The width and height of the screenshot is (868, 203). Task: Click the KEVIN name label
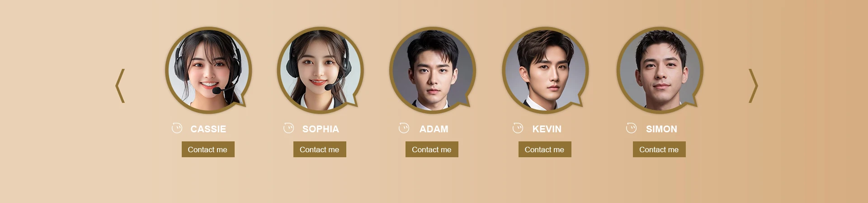(x=547, y=129)
